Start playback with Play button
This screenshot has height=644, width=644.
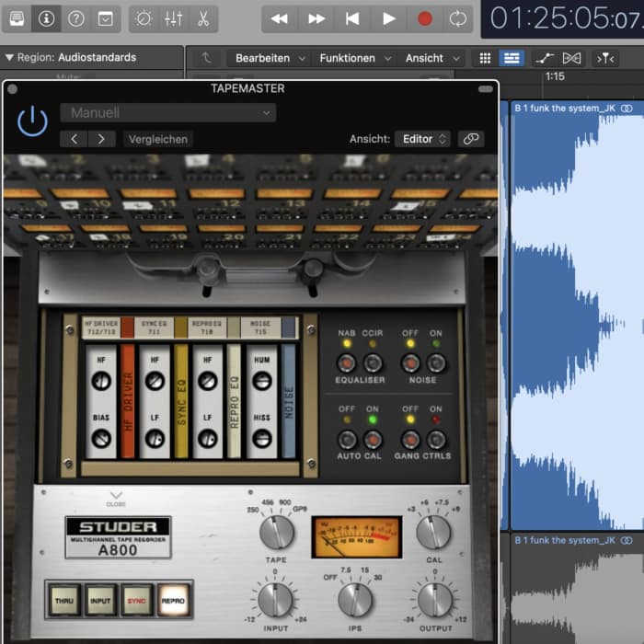[x=388, y=18]
